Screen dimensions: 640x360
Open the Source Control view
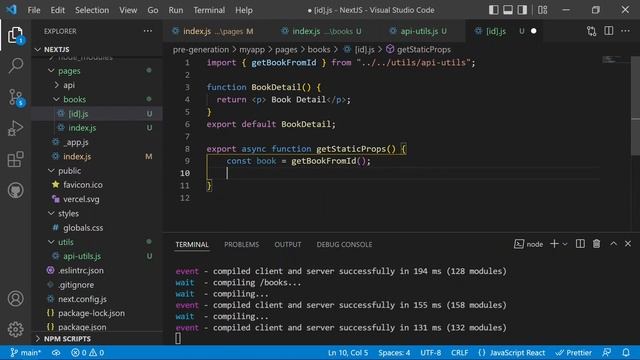[16, 97]
